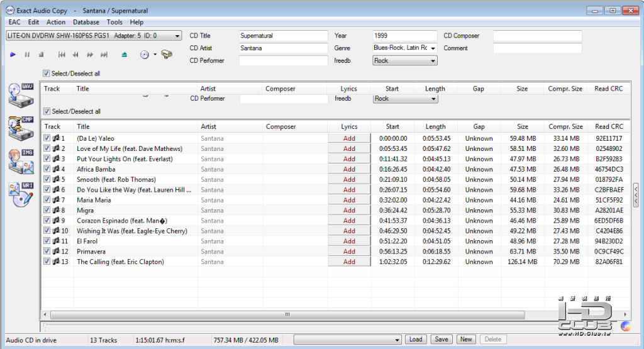Toggle the upper Select/Deselect all checkbox
Screen dimensions: 644x349
point(46,74)
